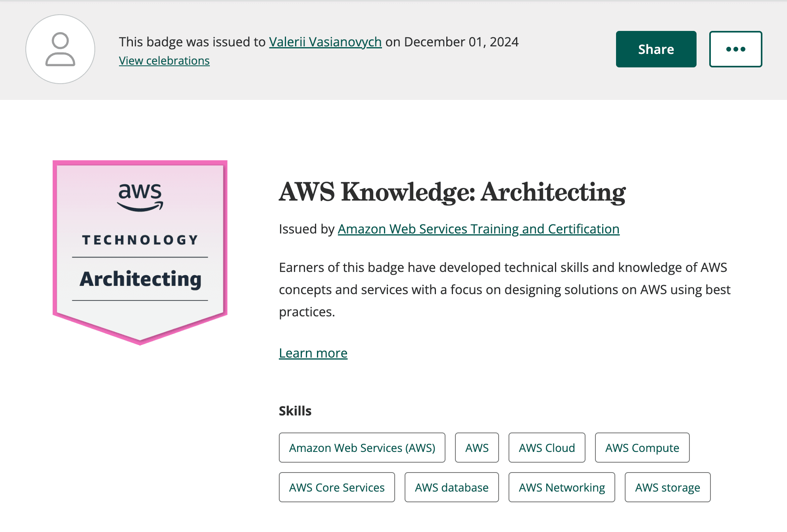Click the user profile avatar icon
The height and width of the screenshot is (532, 787).
tap(60, 49)
